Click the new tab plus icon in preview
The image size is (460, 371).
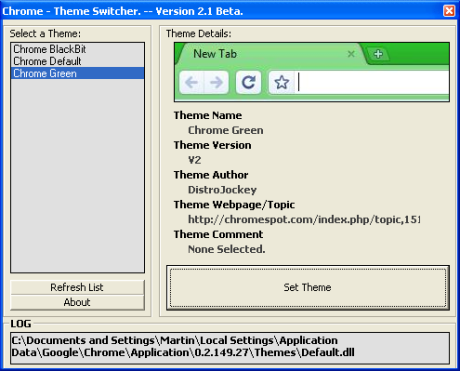(378, 54)
